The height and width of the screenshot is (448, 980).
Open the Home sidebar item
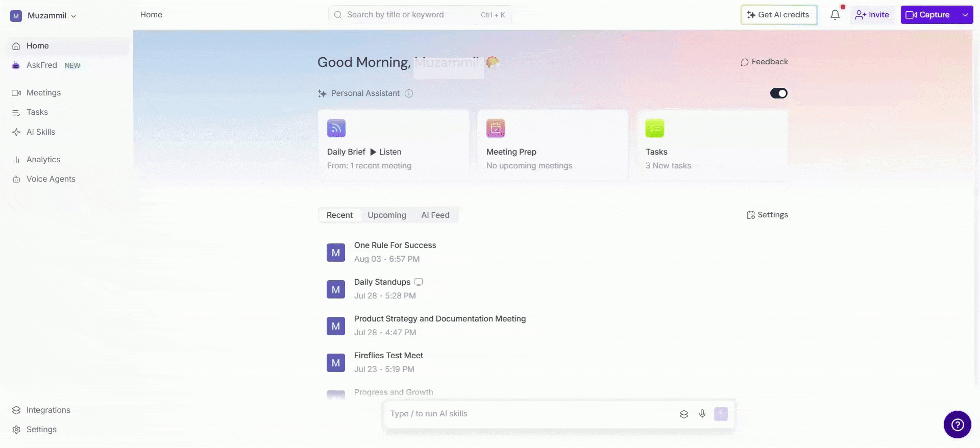click(67, 46)
